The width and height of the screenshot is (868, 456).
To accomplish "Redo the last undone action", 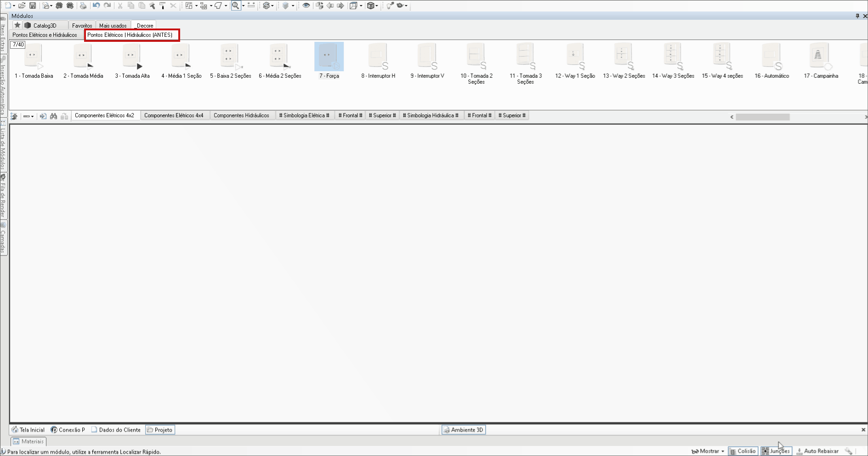I will (x=108, y=6).
